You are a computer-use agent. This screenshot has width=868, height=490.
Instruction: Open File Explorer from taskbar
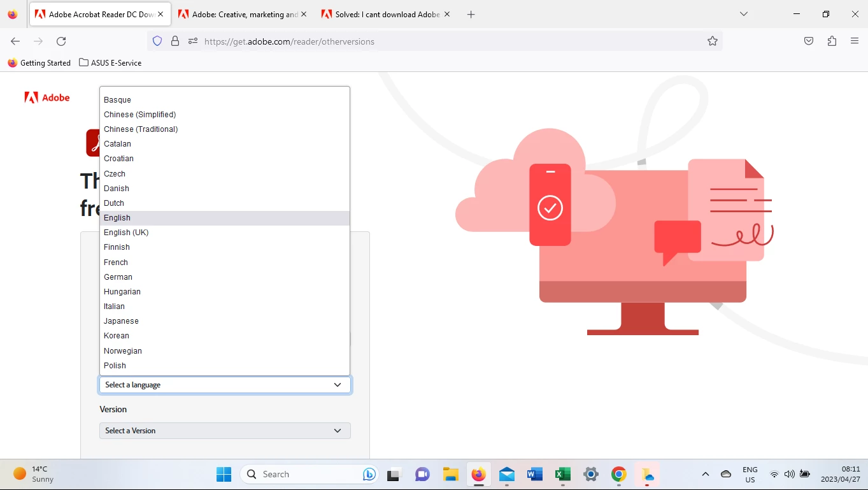451,474
